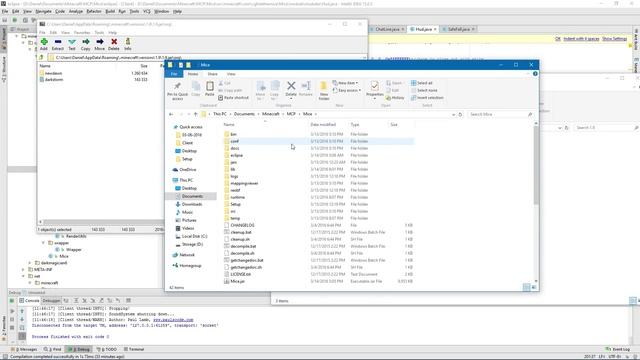The image size is (640, 360).
Task: Click the Explorer up-one-level arrow
Action: click(x=196, y=114)
